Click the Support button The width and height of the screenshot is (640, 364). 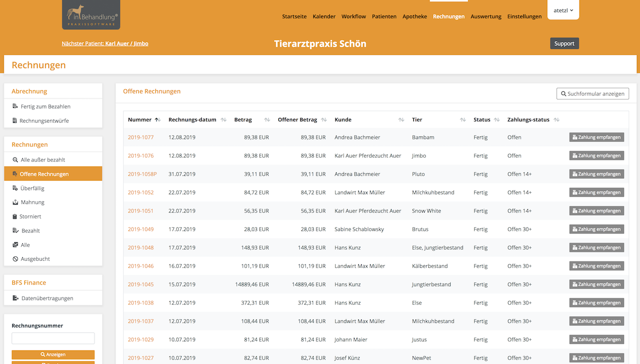pos(564,44)
